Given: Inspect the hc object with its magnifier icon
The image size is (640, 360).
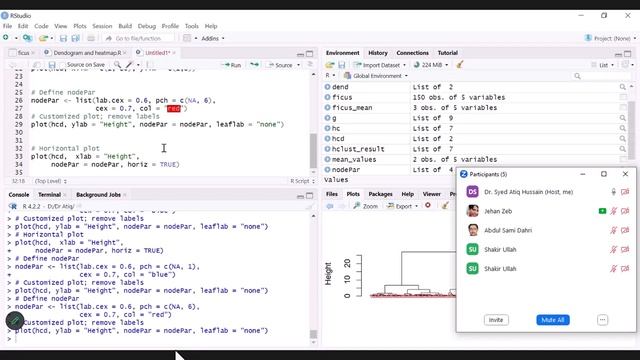Looking at the screenshot, I should point(622,128).
